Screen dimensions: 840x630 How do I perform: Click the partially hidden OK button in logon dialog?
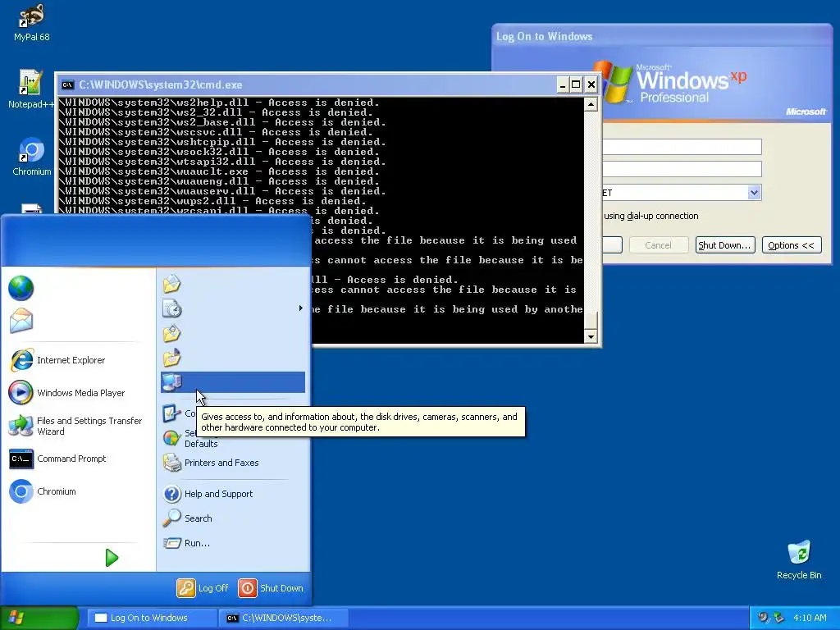(x=612, y=244)
